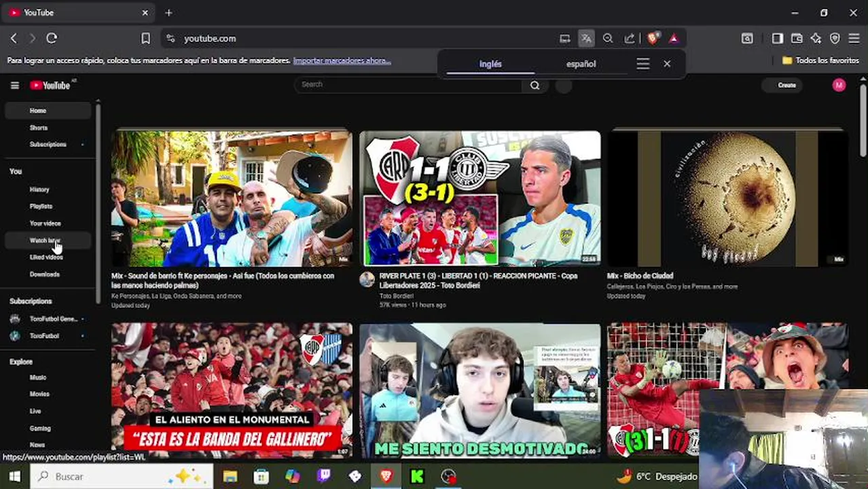This screenshot has height=489, width=868.
Task: Open El aliento en el Monumental thumbnail
Action: (x=232, y=390)
